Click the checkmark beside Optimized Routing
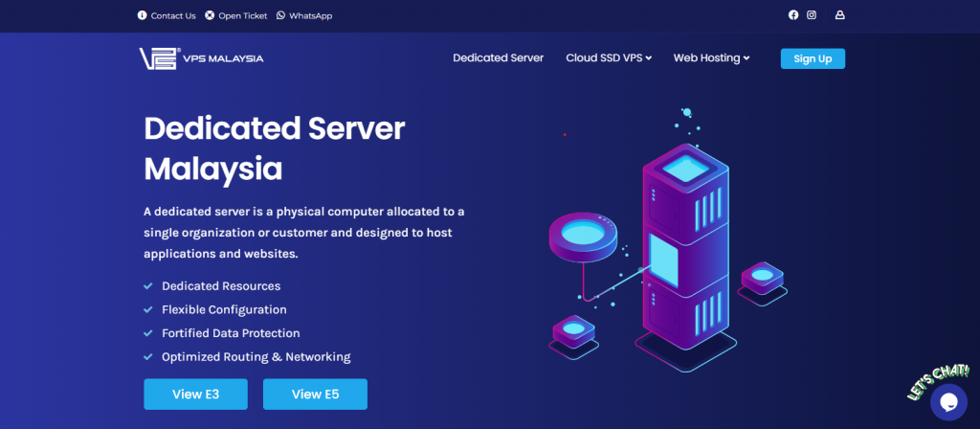This screenshot has height=429, width=980. (148, 357)
